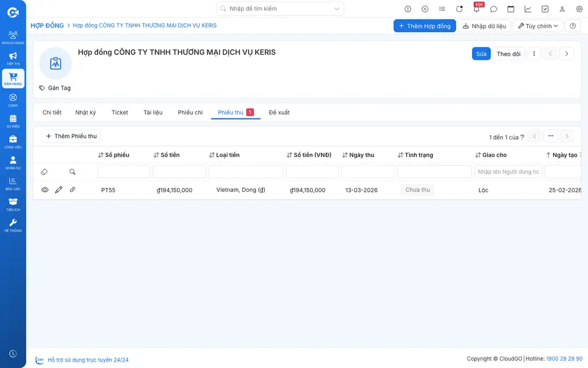This screenshot has width=588, height=368.
Task: Sort table by Số phiếu column
Action: tap(114, 155)
